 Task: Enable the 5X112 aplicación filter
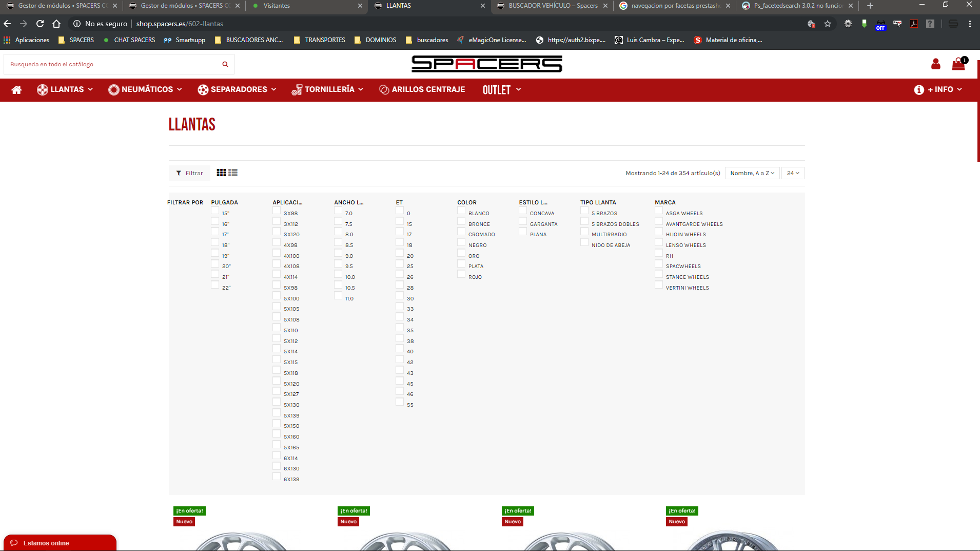(x=277, y=339)
